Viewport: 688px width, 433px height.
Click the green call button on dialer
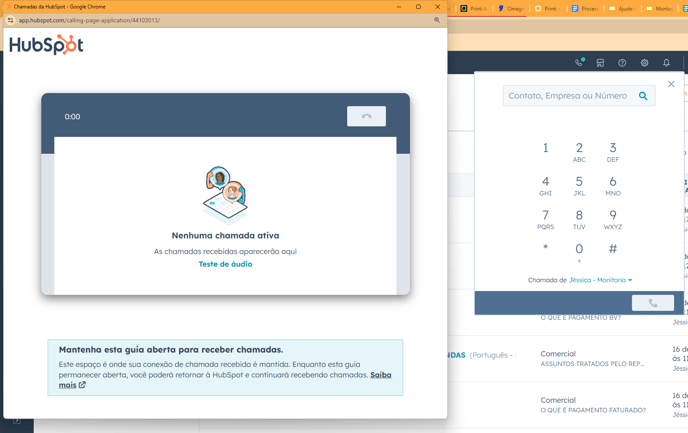(652, 303)
